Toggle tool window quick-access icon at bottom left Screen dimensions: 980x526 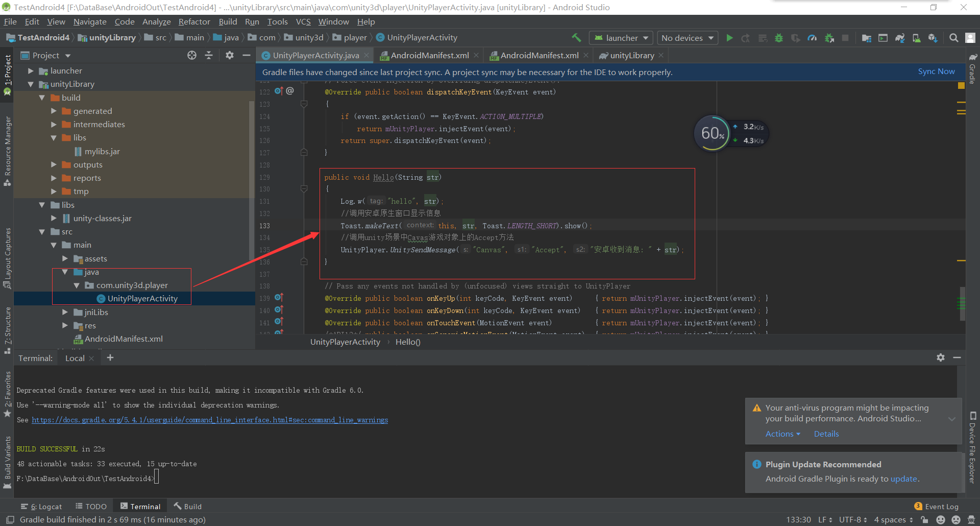10,519
